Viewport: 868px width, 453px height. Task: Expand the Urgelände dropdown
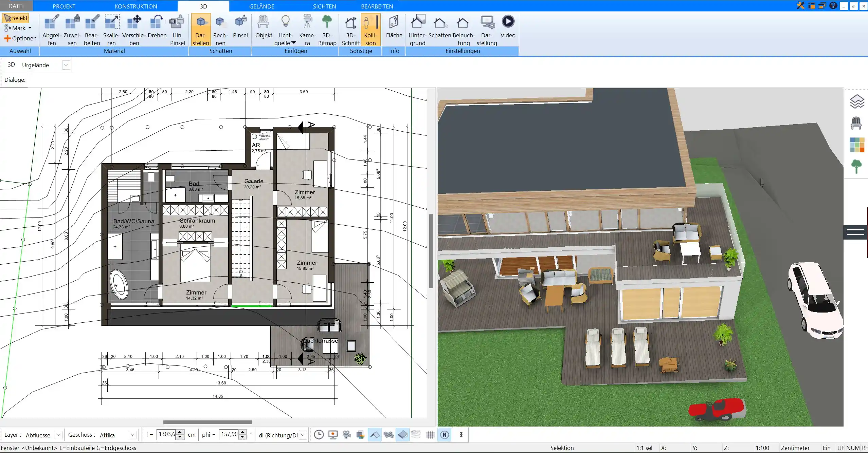pos(66,65)
